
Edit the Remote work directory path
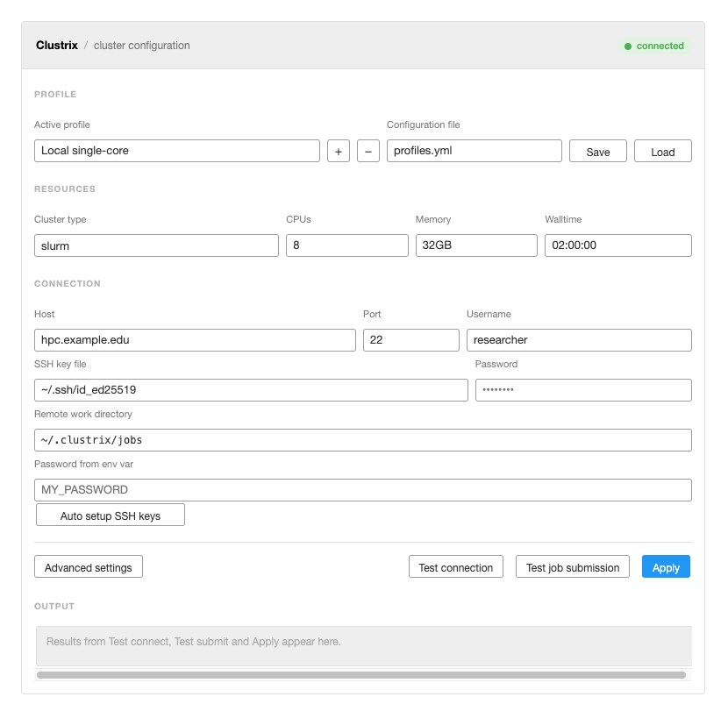363,440
